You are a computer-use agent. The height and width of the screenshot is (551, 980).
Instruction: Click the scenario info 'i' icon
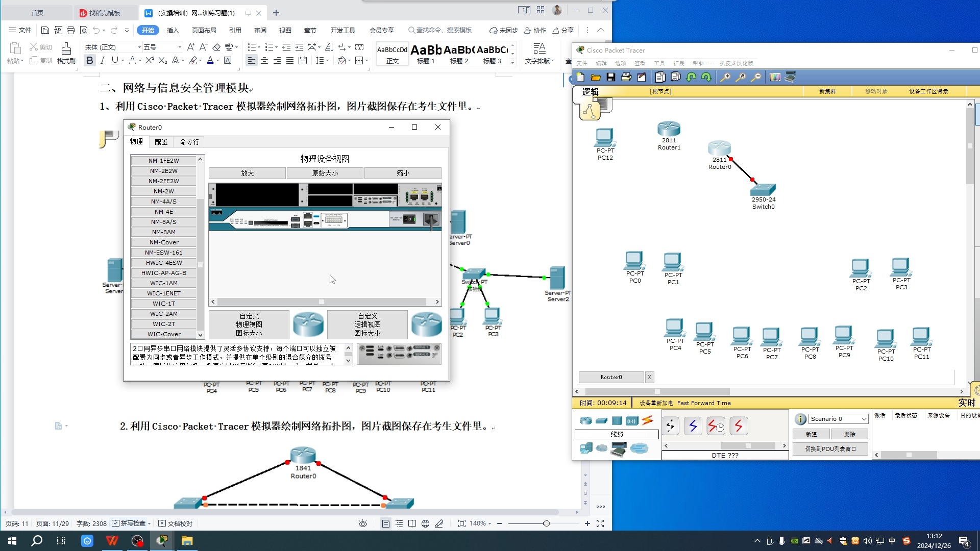coord(800,419)
